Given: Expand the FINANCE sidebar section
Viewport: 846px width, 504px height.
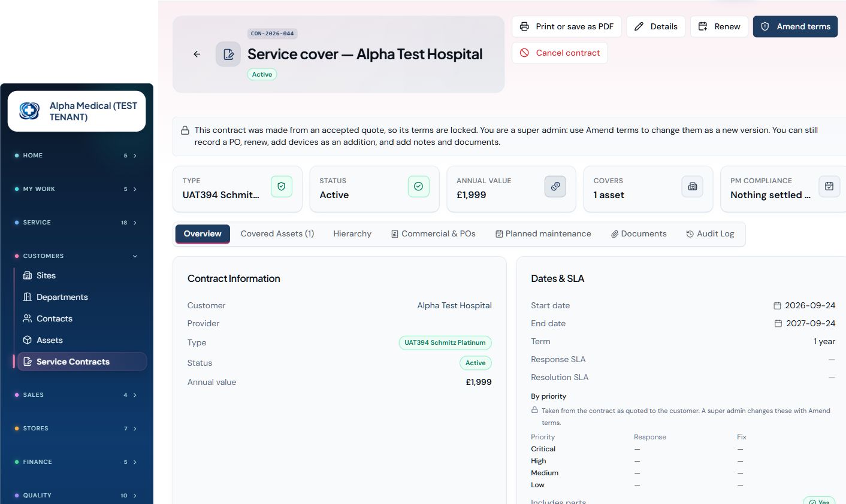Looking at the screenshot, I should click(x=77, y=462).
